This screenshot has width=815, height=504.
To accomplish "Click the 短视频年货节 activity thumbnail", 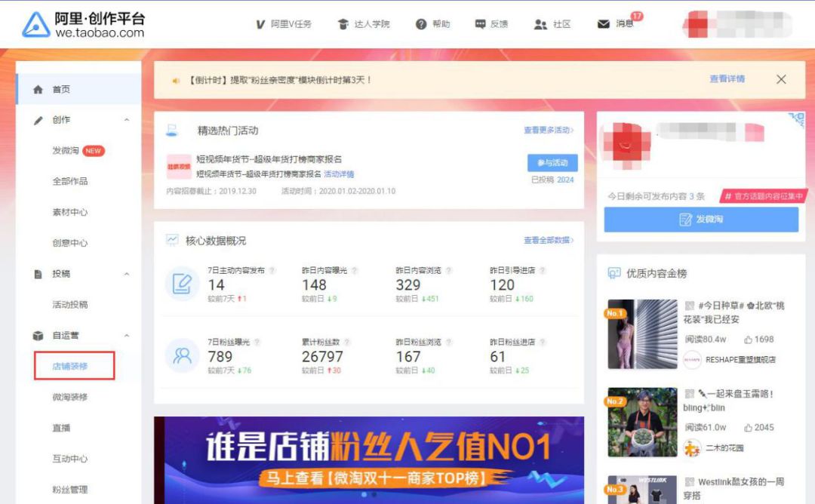I will pyautogui.click(x=179, y=167).
